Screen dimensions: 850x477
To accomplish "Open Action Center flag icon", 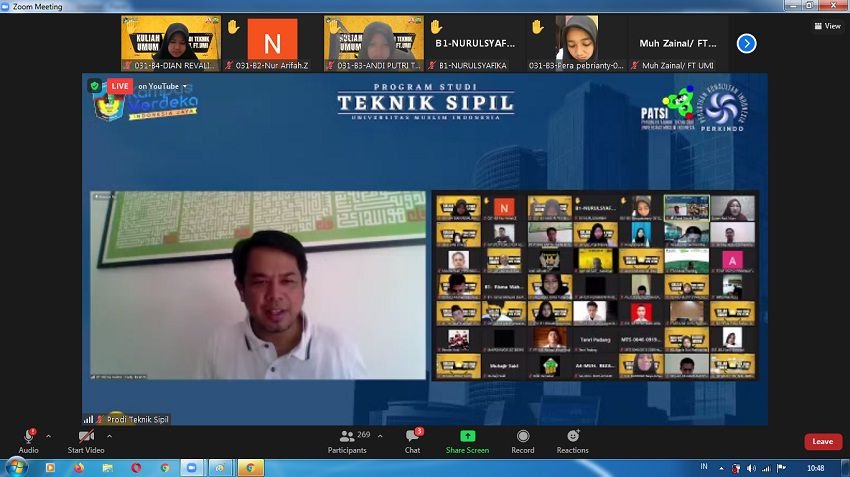I will tap(781, 468).
